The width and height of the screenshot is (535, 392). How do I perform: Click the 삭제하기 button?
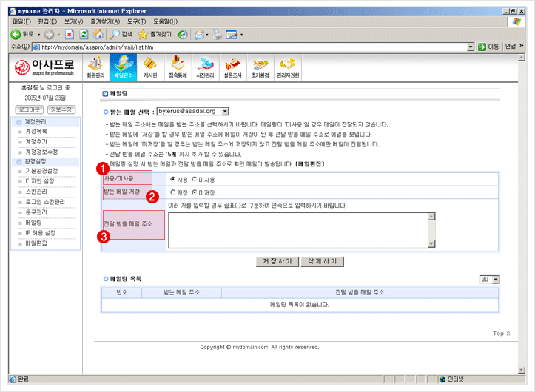tap(321, 262)
